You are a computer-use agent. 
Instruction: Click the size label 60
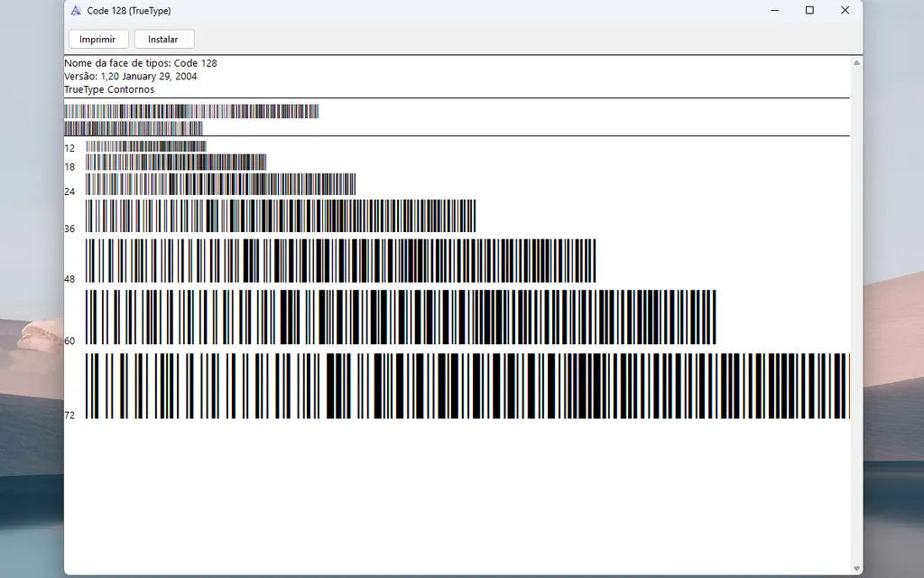(x=69, y=340)
